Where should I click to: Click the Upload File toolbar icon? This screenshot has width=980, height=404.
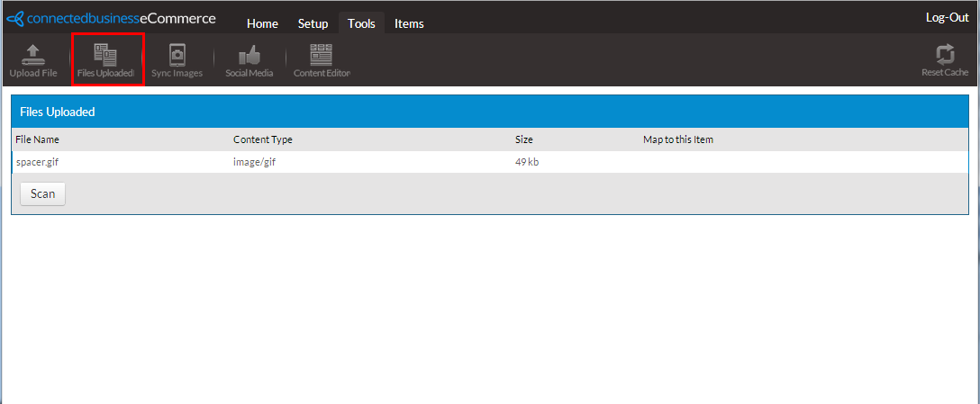coord(32,59)
